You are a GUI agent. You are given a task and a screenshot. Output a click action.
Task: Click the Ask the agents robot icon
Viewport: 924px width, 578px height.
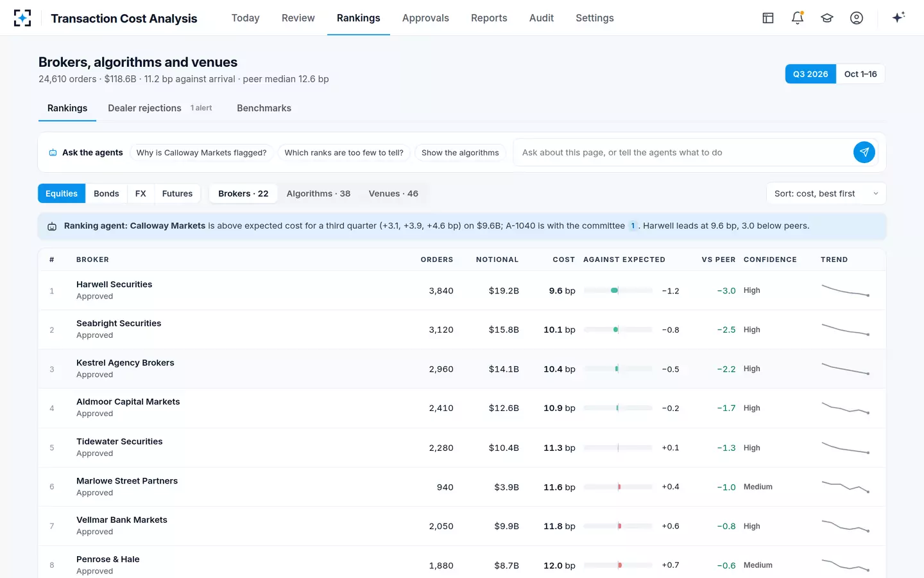53,153
